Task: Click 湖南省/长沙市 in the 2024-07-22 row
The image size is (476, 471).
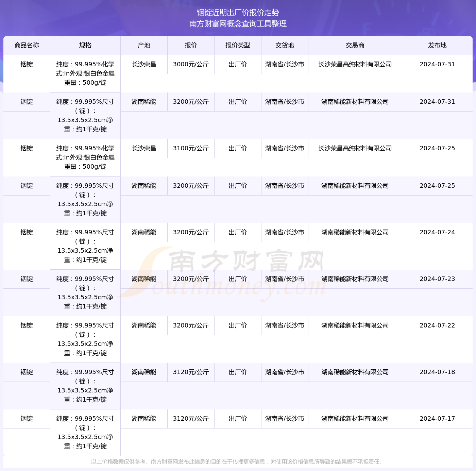Action: (285, 325)
